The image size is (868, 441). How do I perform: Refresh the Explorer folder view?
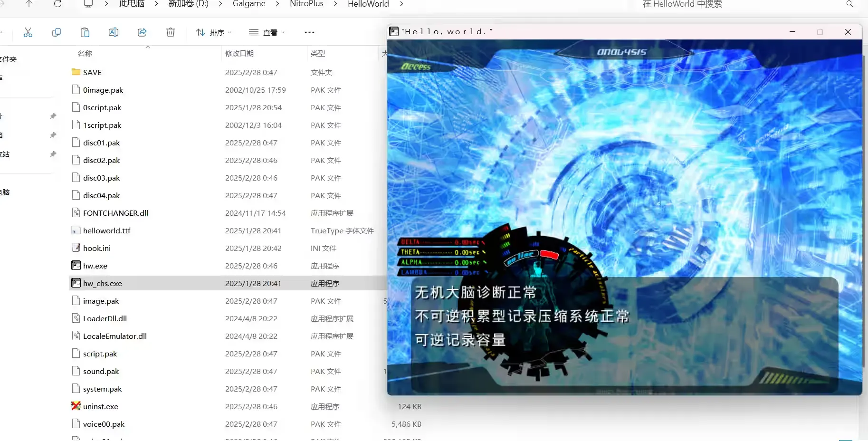tap(58, 4)
